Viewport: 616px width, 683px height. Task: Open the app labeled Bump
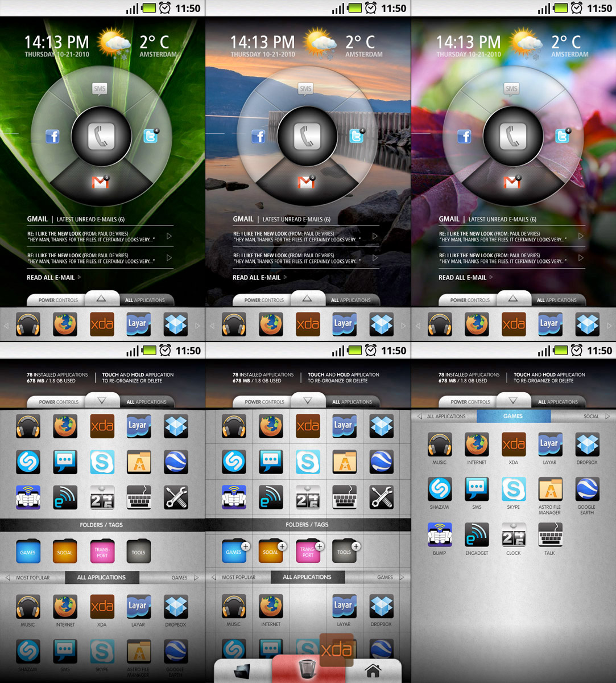tap(440, 535)
